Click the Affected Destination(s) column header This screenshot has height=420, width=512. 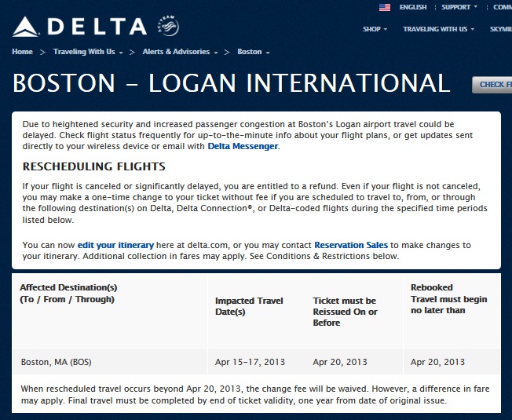pos(67,294)
